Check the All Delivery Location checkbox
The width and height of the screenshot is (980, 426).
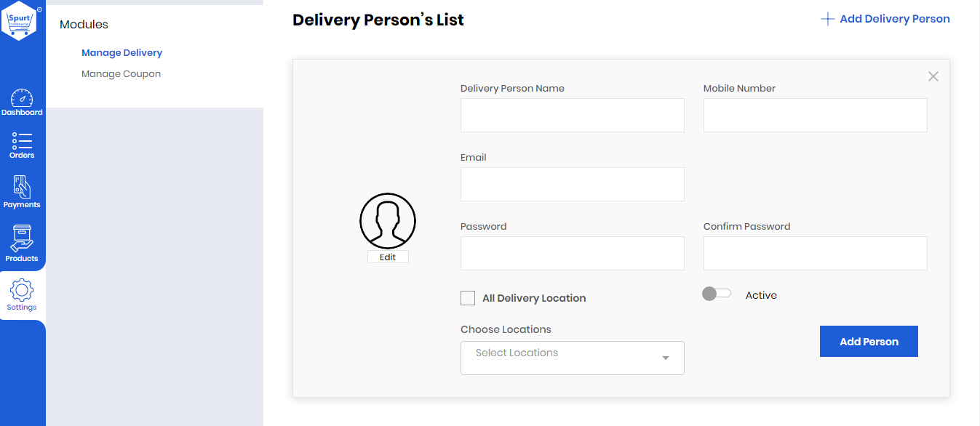coord(468,298)
